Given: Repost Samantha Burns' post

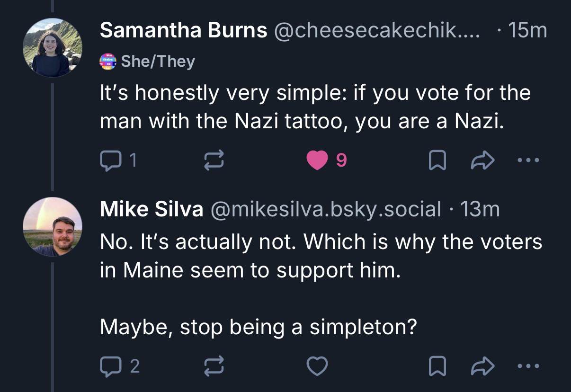Looking at the screenshot, I should [x=213, y=161].
